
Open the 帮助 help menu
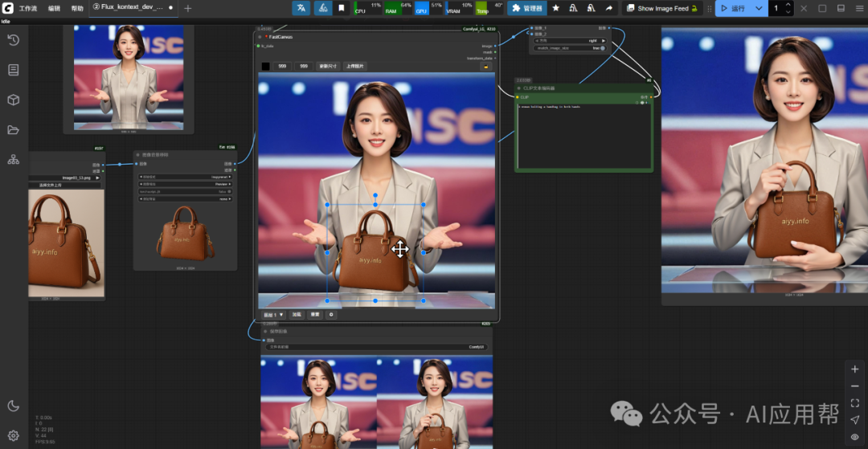point(77,8)
